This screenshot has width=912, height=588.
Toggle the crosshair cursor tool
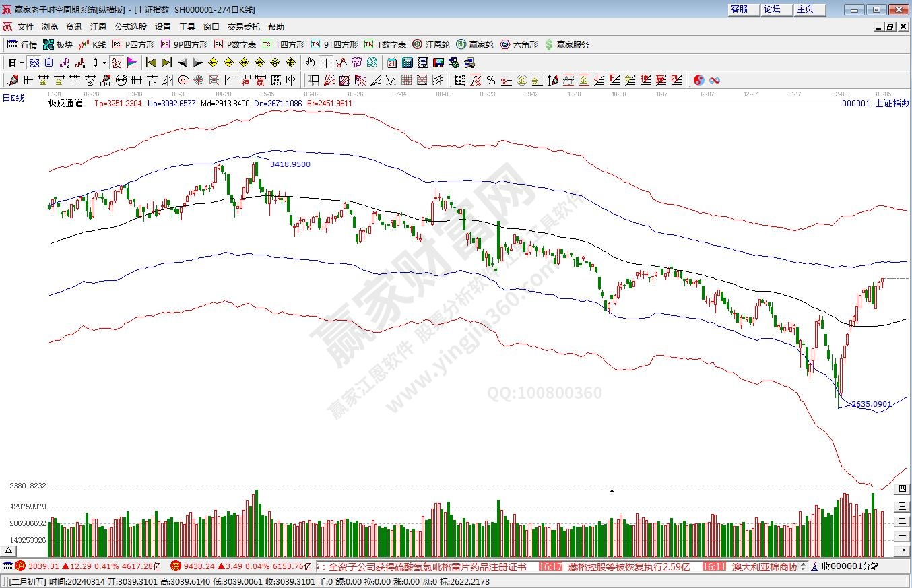point(326,63)
